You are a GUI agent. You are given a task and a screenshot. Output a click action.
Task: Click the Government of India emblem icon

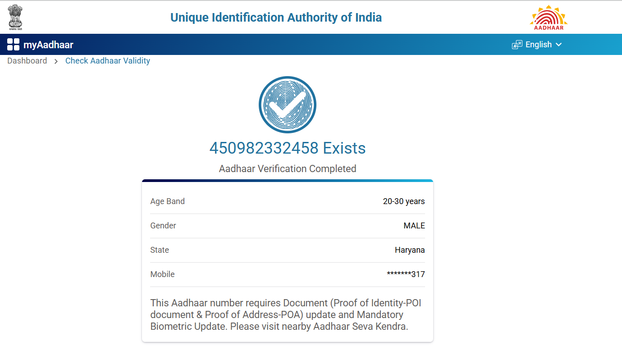pos(15,17)
